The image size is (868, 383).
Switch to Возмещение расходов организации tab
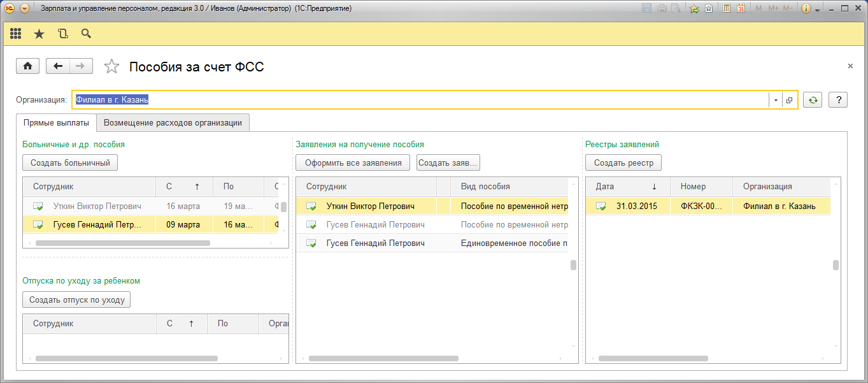173,122
